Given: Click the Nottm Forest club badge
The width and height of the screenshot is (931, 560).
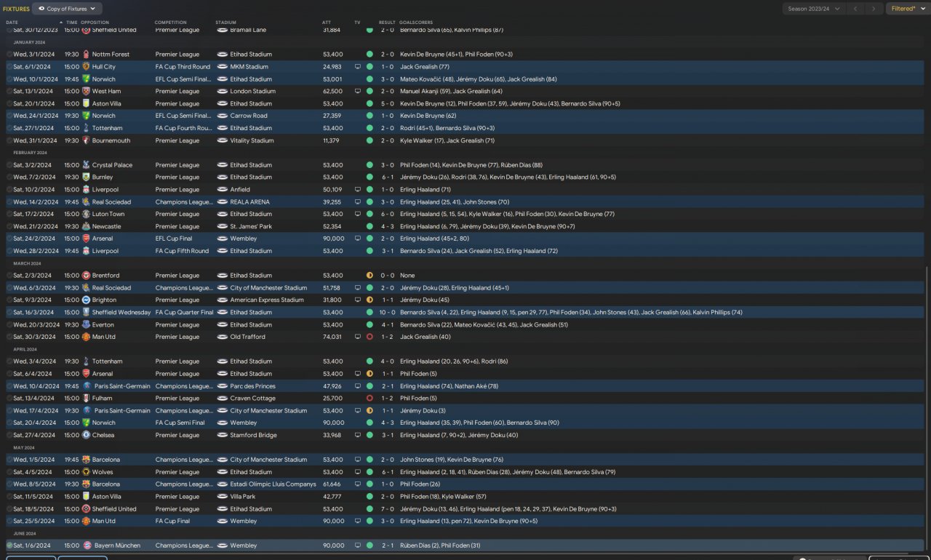Looking at the screenshot, I should (87, 55).
